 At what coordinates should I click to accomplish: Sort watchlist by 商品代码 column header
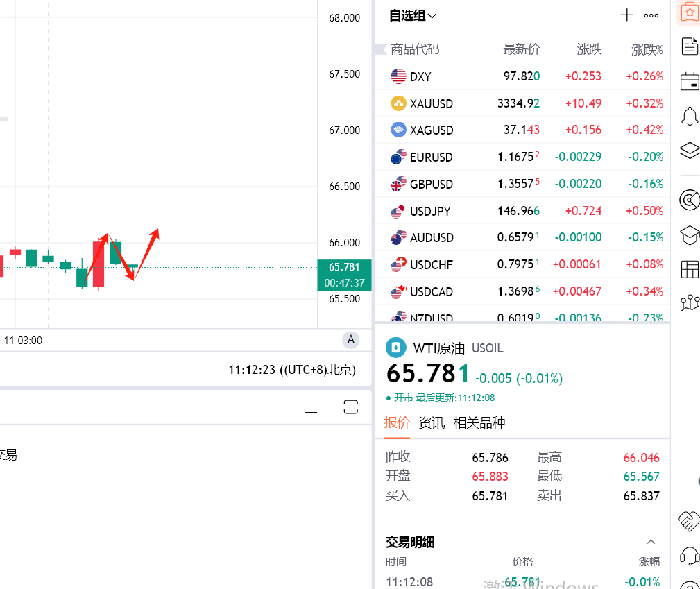415,49
